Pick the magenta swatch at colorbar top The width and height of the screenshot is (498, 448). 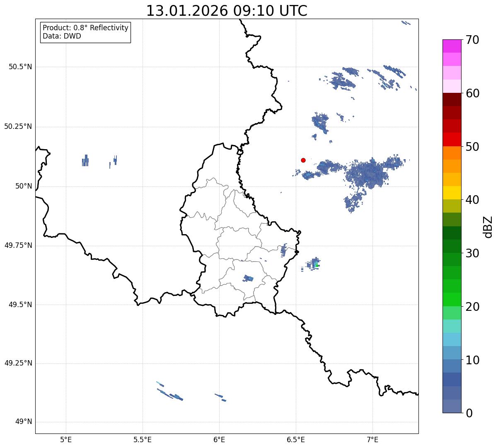(452, 46)
